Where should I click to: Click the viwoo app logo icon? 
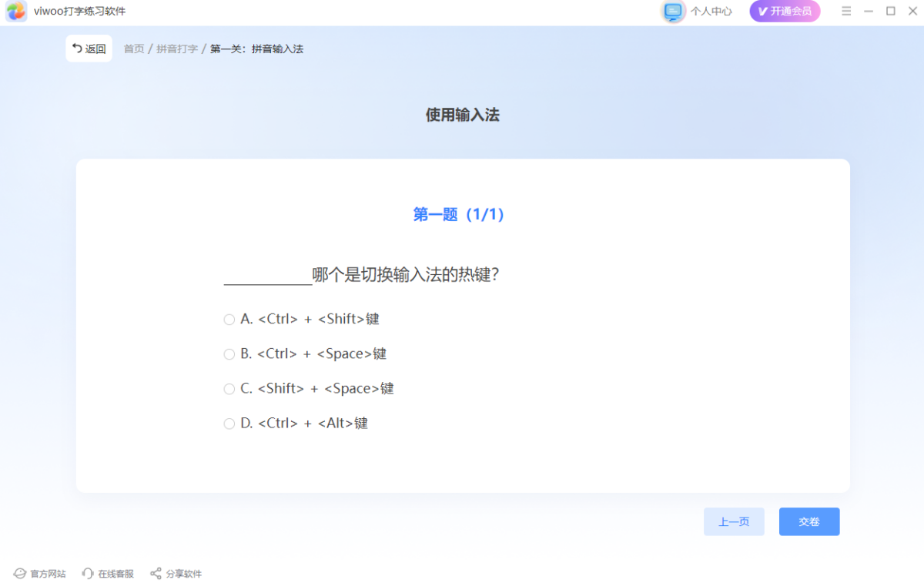click(17, 12)
